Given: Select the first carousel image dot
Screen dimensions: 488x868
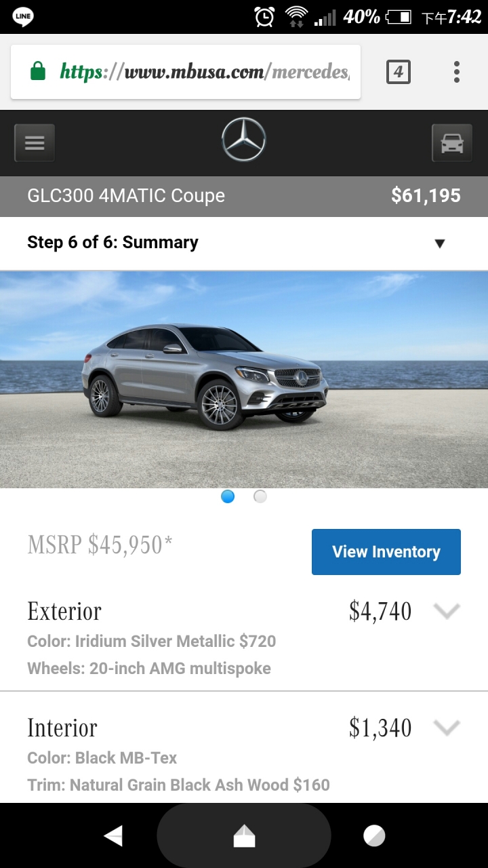Looking at the screenshot, I should [228, 496].
